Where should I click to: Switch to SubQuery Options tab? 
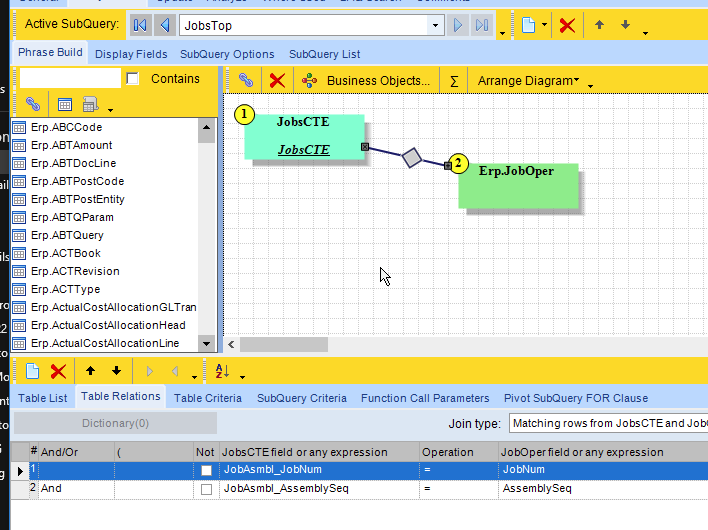227,54
